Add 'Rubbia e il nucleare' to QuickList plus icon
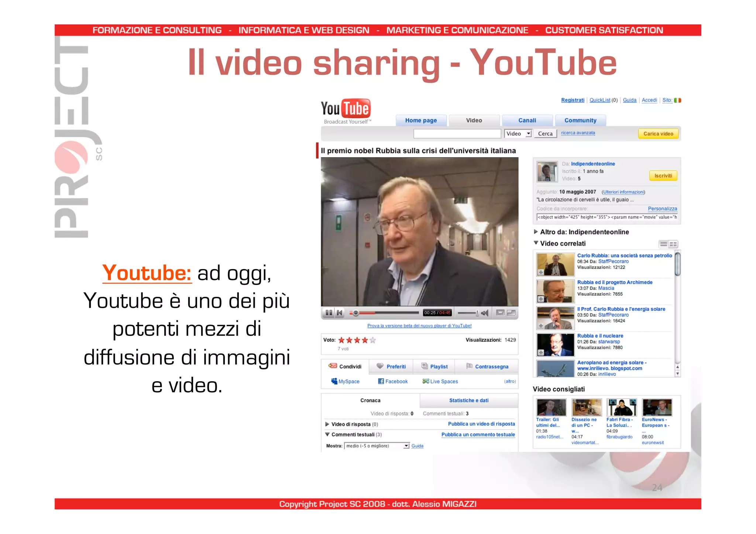 541,352
